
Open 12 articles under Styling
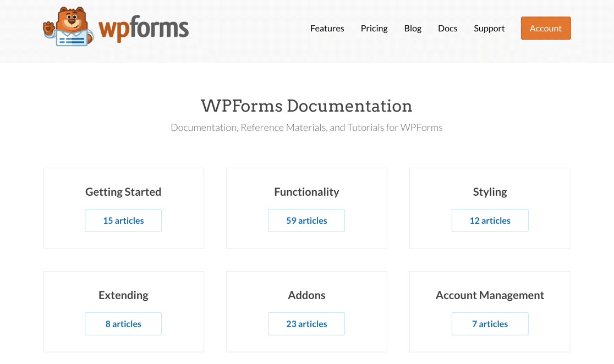tap(490, 220)
